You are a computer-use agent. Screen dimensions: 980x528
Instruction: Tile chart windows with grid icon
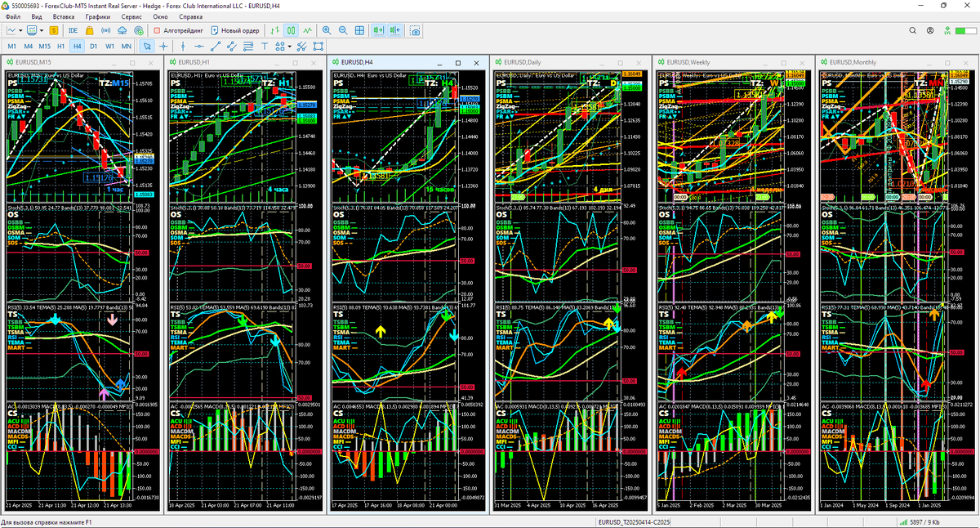pos(359,30)
